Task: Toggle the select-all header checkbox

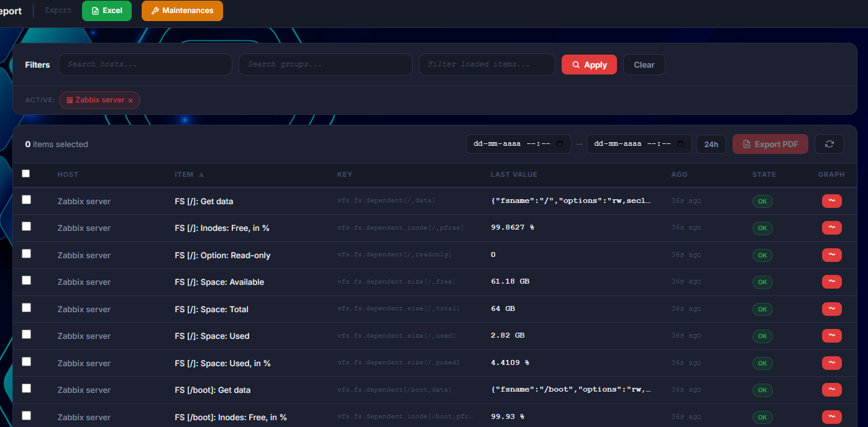Action: (x=26, y=174)
